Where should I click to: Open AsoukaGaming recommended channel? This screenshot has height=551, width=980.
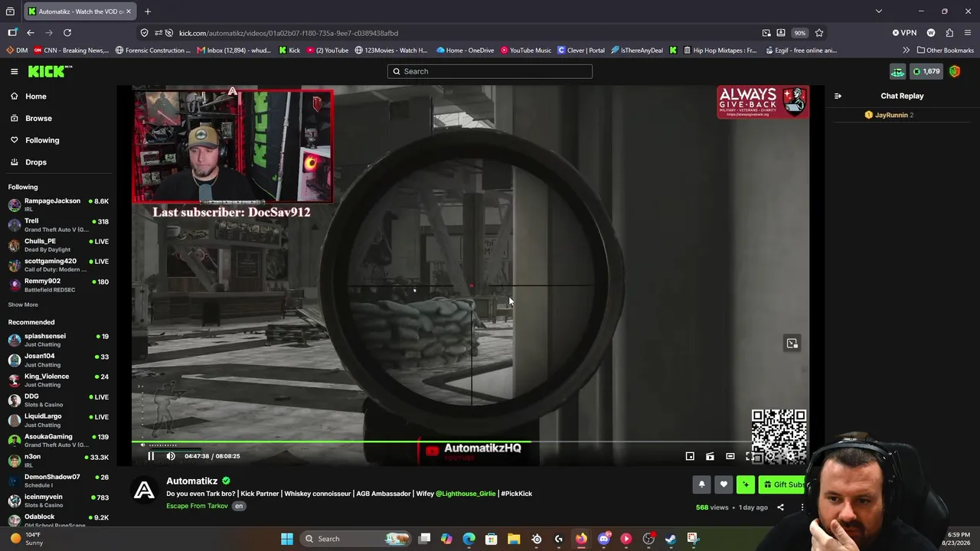(x=58, y=440)
